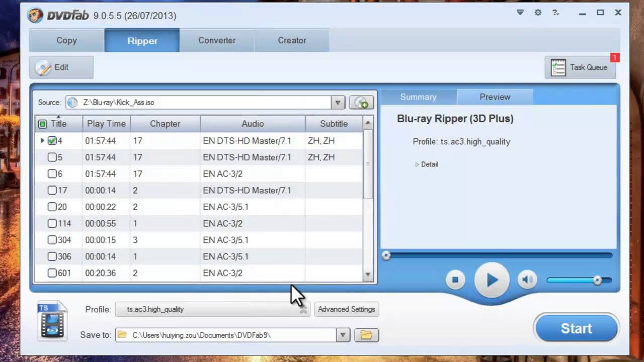Open the Source path dropdown arrow
This screenshot has width=644, height=362.
point(338,103)
